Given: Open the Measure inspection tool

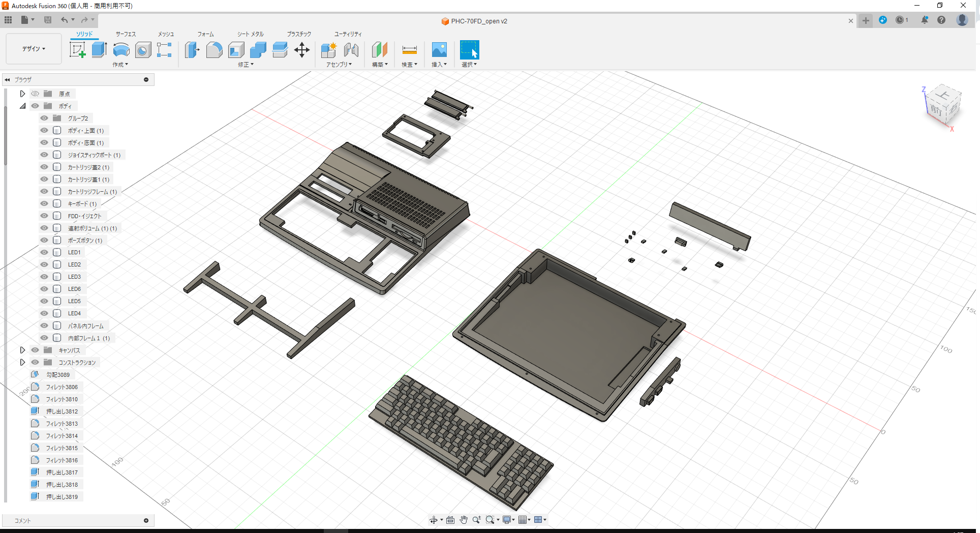Looking at the screenshot, I should click(409, 49).
